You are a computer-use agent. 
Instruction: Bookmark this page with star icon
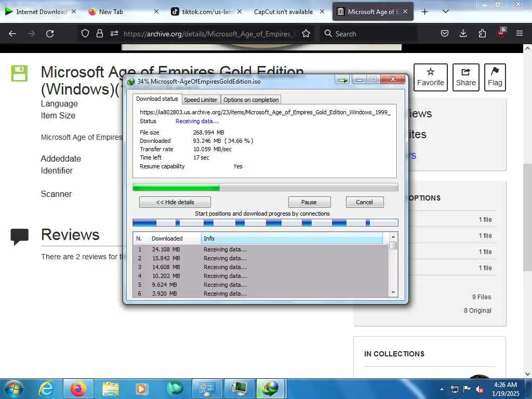[x=306, y=33]
